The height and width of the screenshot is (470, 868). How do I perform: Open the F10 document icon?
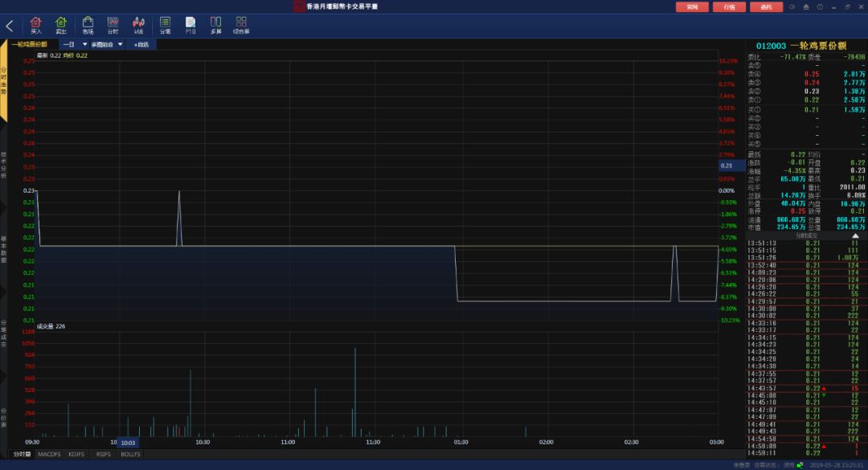pyautogui.click(x=190, y=26)
